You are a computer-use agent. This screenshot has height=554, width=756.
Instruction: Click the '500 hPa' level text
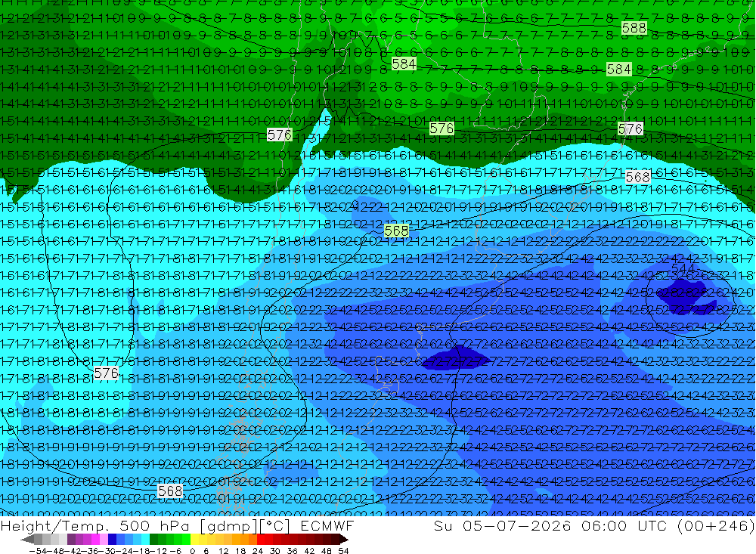(x=154, y=526)
